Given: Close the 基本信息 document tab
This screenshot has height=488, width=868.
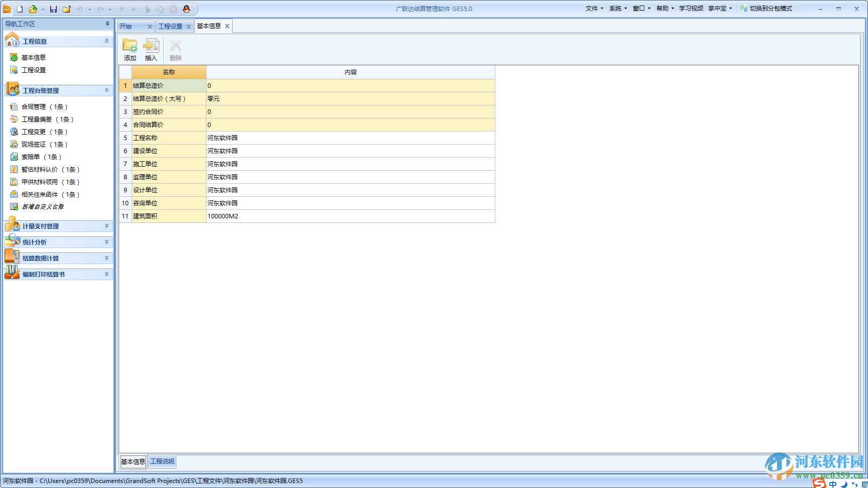Looking at the screenshot, I should (x=227, y=26).
